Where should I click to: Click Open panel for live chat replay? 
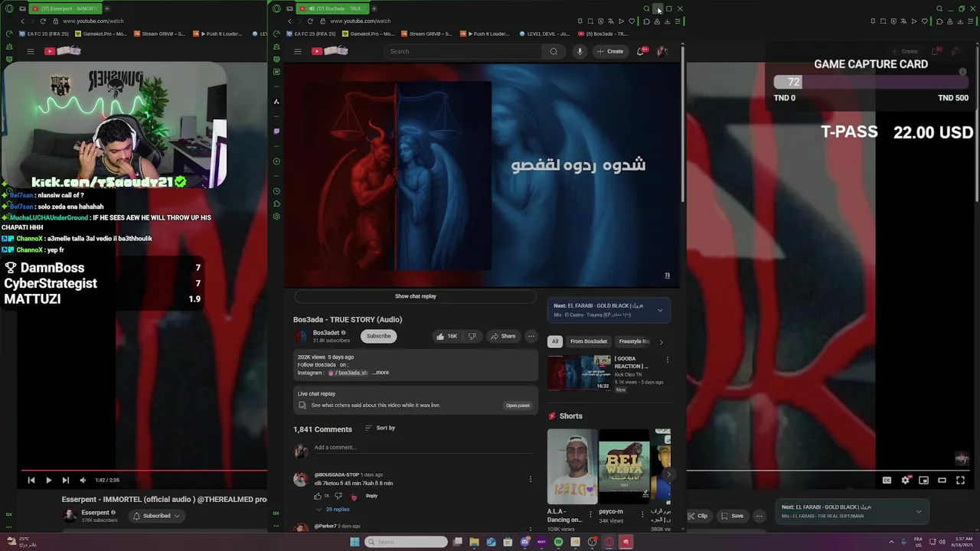pos(518,406)
